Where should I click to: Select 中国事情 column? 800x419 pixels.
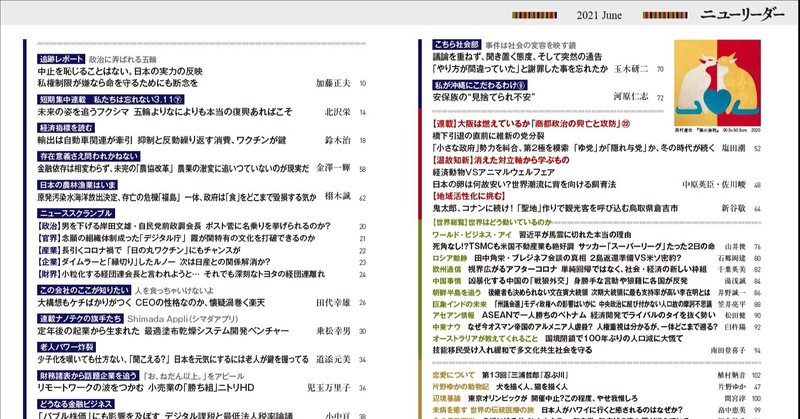[x=446, y=281]
